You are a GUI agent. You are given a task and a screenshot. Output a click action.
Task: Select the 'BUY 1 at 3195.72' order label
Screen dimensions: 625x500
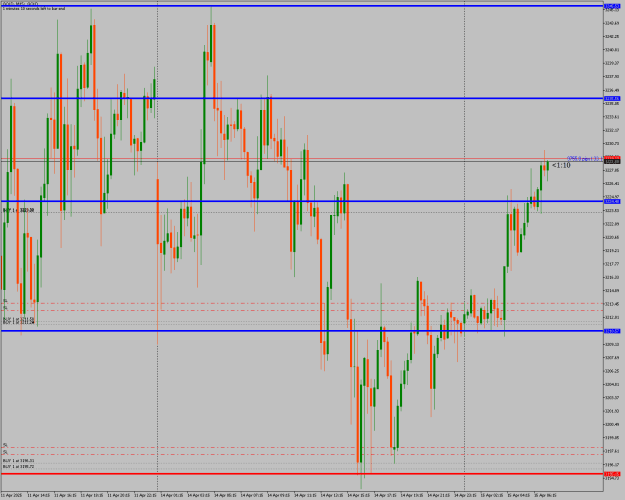click(19, 466)
